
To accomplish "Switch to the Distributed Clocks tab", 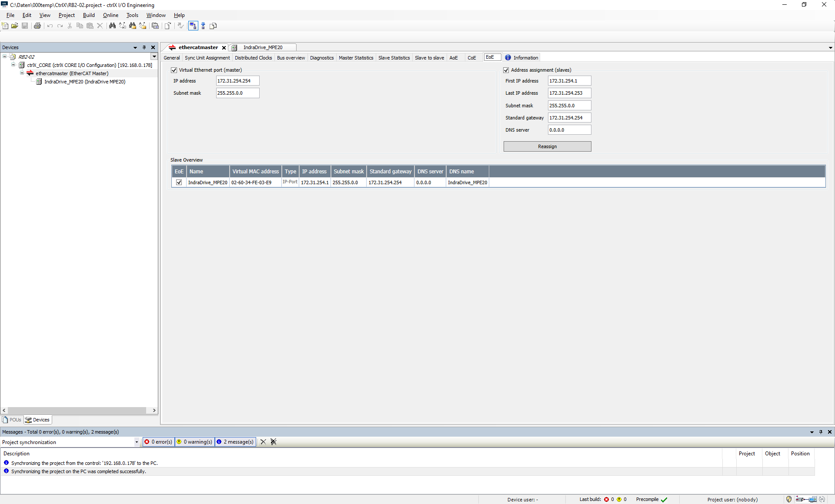I will [253, 58].
